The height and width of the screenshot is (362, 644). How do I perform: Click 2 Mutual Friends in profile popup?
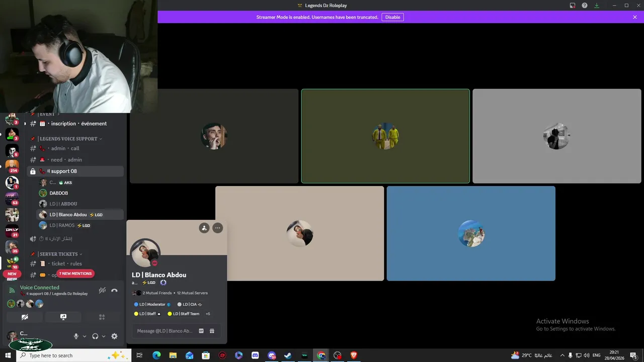point(157,293)
